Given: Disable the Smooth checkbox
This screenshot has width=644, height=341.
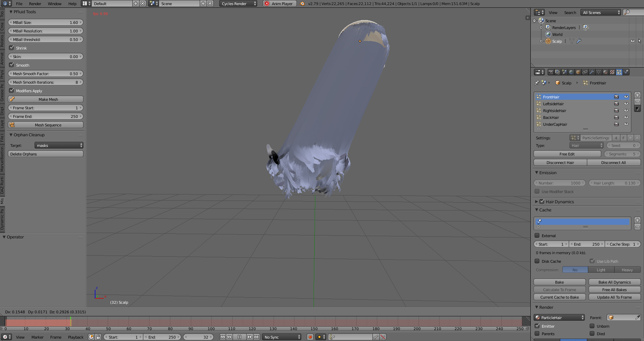Looking at the screenshot, I should [12, 65].
